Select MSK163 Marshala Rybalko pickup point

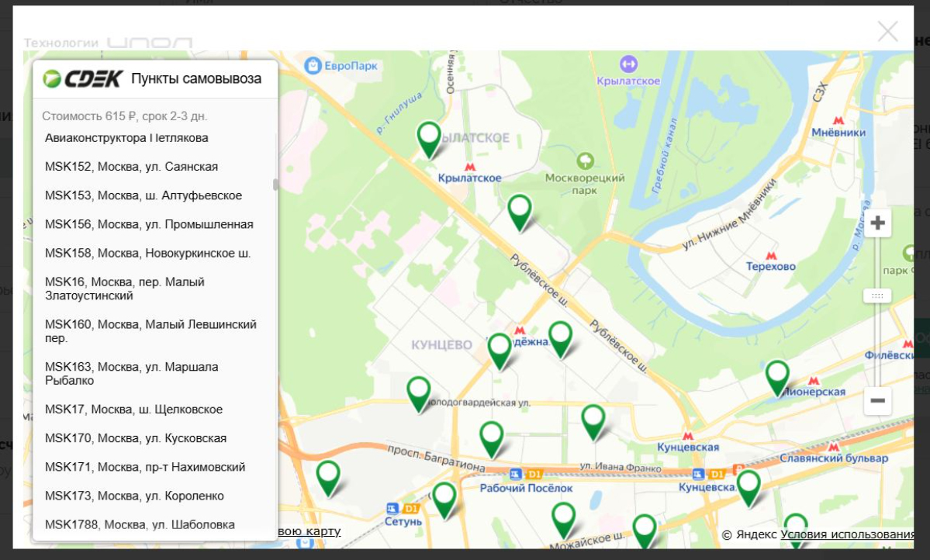132,373
